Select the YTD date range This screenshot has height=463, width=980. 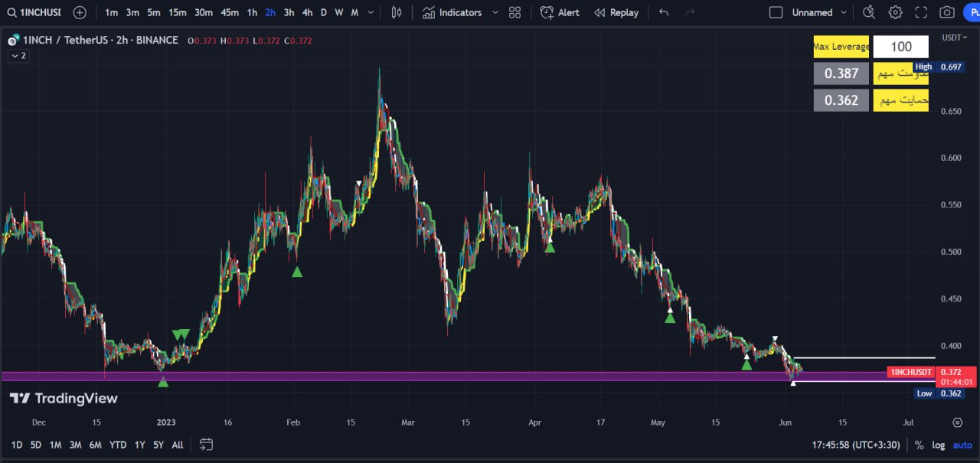pyautogui.click(x=118, y=445)
